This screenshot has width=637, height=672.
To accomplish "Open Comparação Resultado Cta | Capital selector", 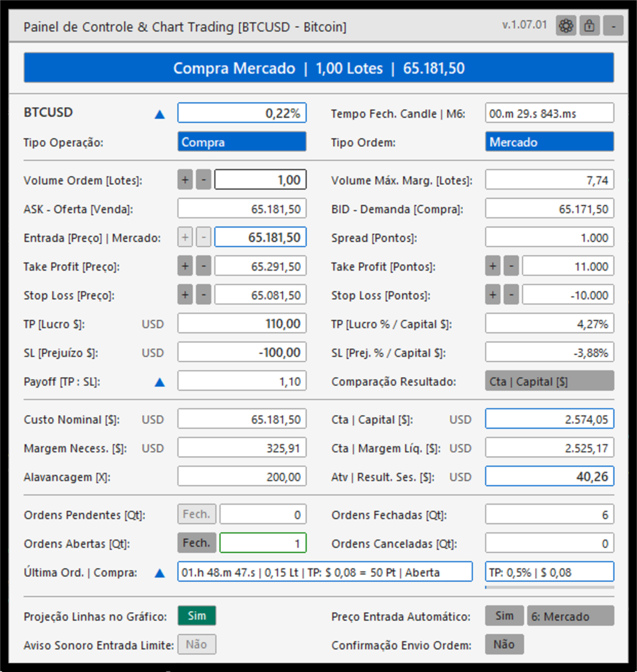I will 550,381.
